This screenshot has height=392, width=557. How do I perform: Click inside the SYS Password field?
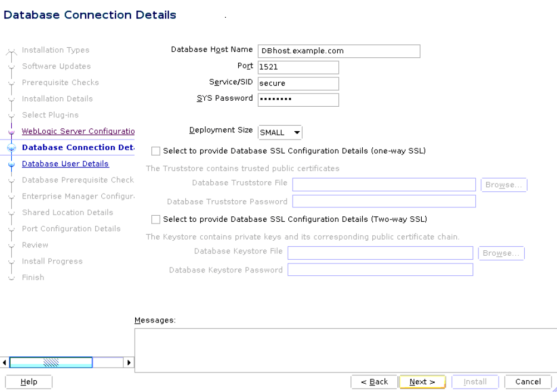coord(298,100)
